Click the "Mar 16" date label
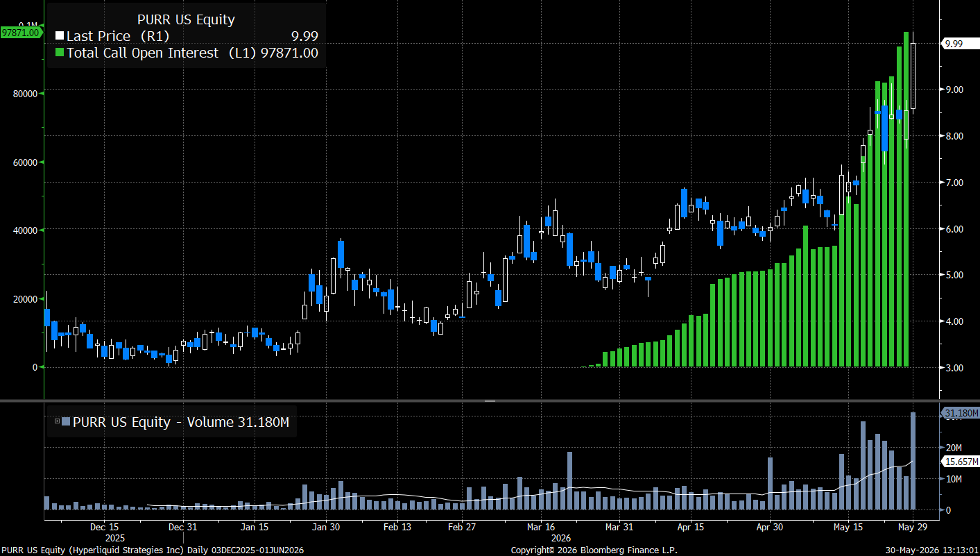Viewport: 980px width, 556px height. click(541, 527)
